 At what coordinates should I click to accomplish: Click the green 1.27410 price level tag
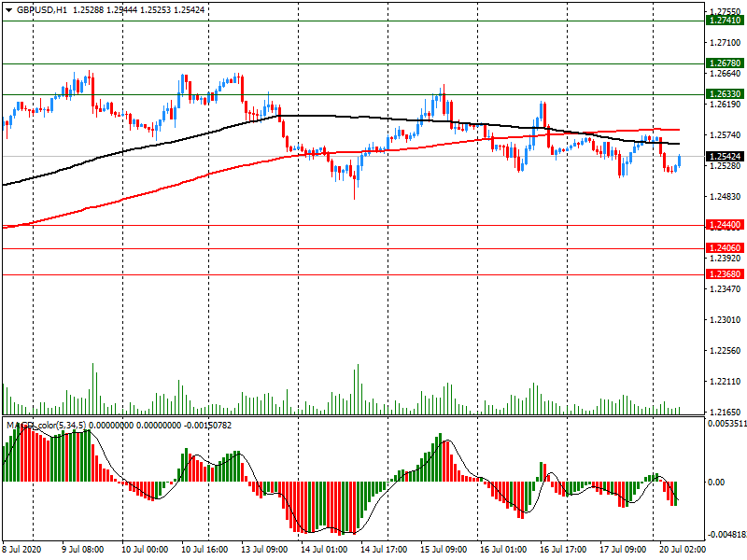click(x=725, y=21)
